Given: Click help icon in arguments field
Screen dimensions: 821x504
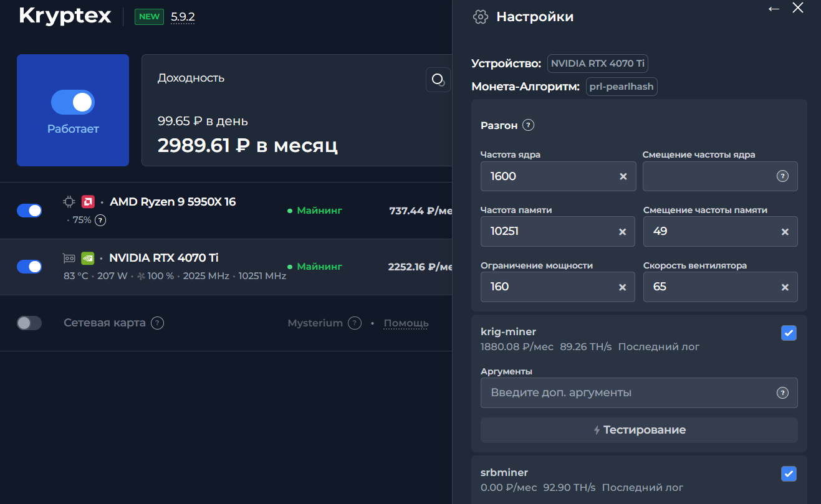Looking at the screenshot, I should tap(782, 392).
